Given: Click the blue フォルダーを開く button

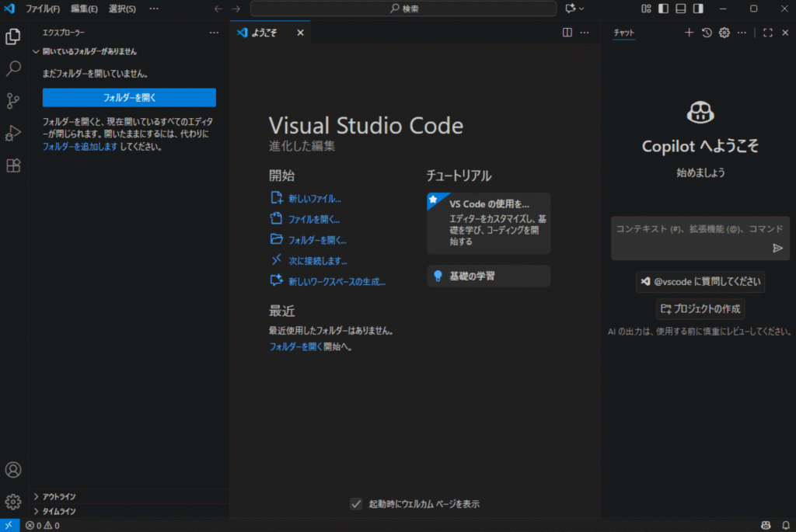Looking at the screenshot, I should (129, 98).
